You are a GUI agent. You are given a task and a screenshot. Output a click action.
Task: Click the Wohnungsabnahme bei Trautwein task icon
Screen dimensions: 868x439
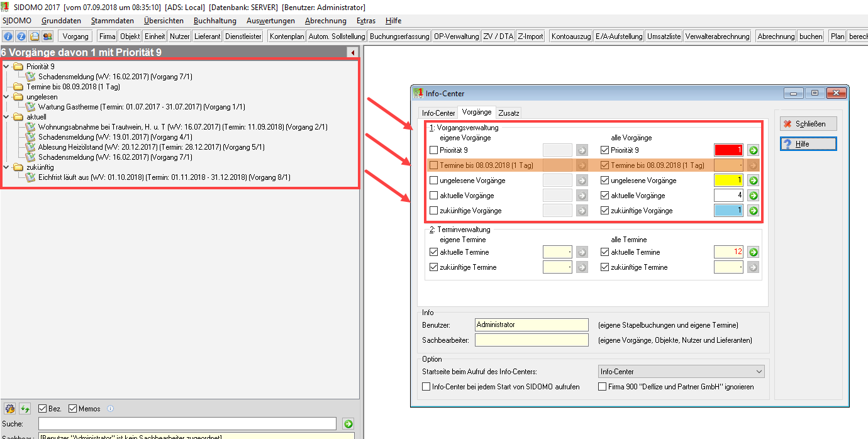[x=31, y=127]
